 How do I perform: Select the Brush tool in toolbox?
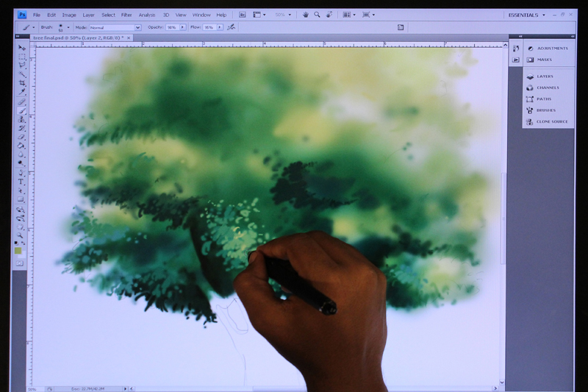pyautogui.click(x=21, y=110)
